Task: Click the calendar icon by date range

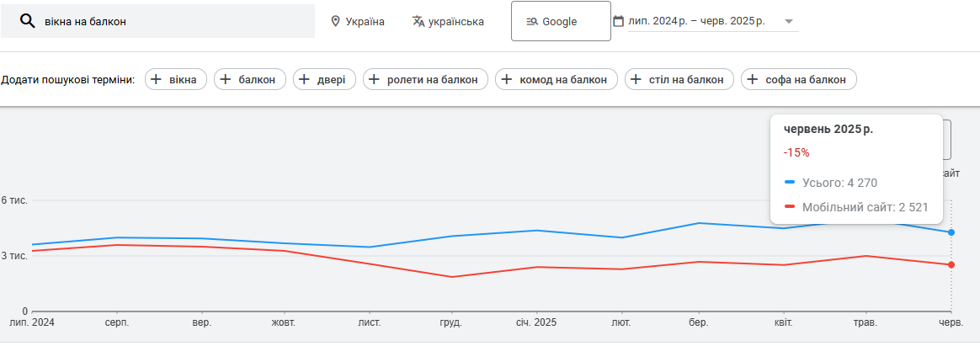Action: 619,21
